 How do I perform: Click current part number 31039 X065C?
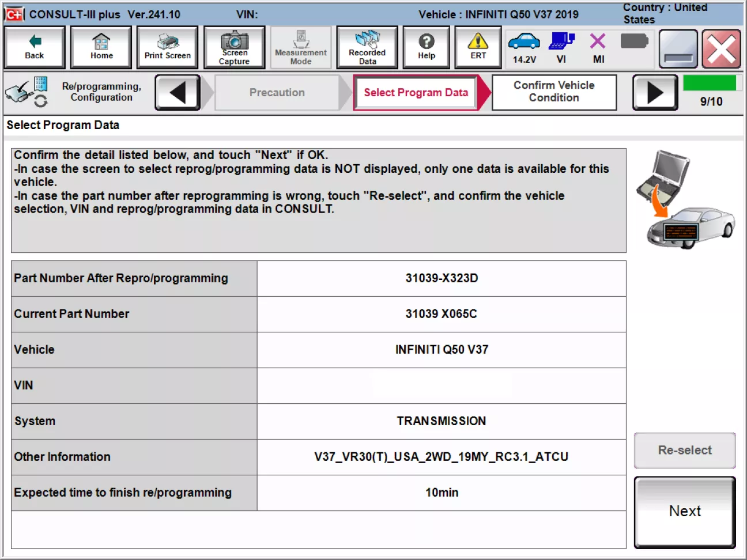point(442,314)
